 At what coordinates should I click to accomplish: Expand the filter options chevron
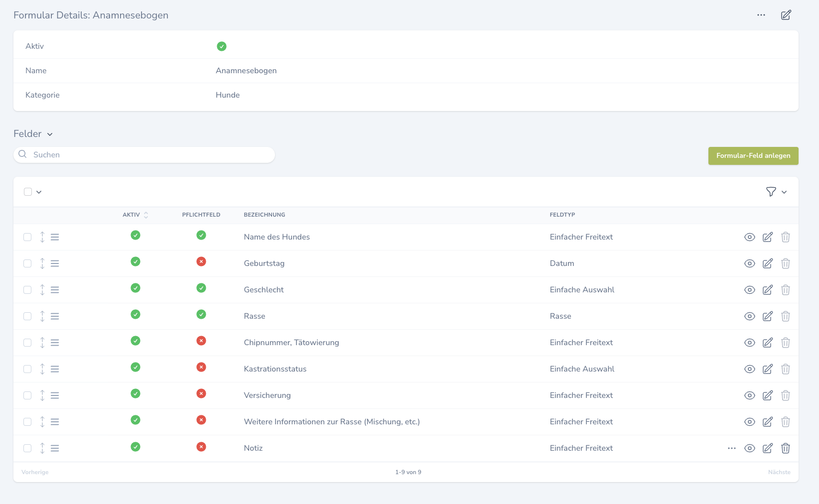[784, 192]
